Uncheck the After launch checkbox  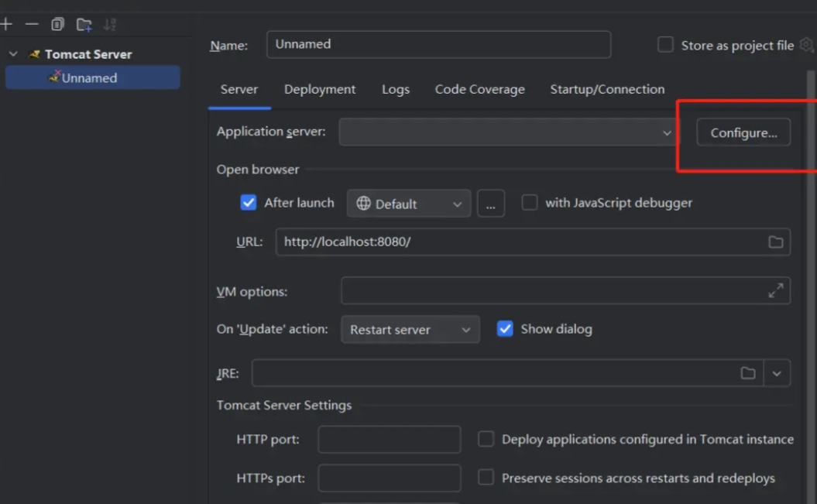tap(249, 203)
